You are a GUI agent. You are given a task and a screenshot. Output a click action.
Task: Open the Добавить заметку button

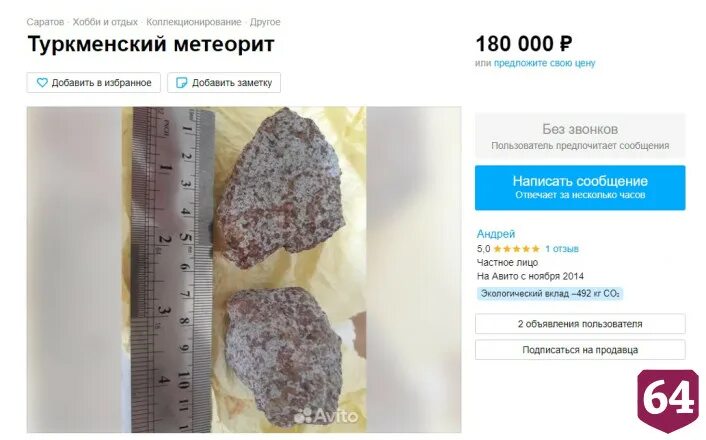(224, 83)
